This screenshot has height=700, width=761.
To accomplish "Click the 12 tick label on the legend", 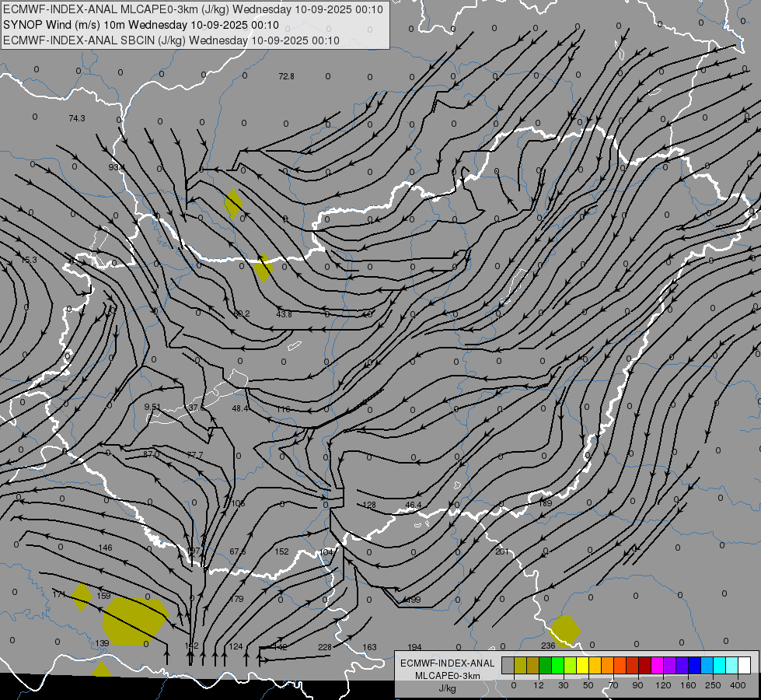I will tap(539, 685).
